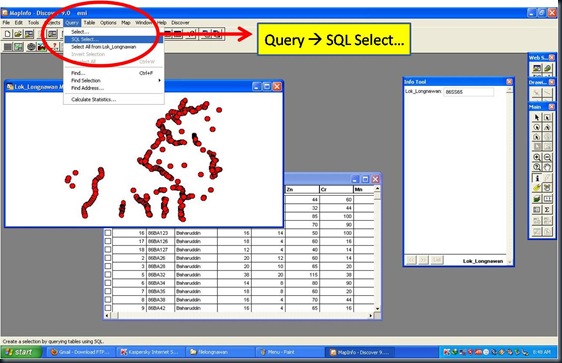
Task: Tick checkbox for row 18 86BA127
Action: pos(108,249)
